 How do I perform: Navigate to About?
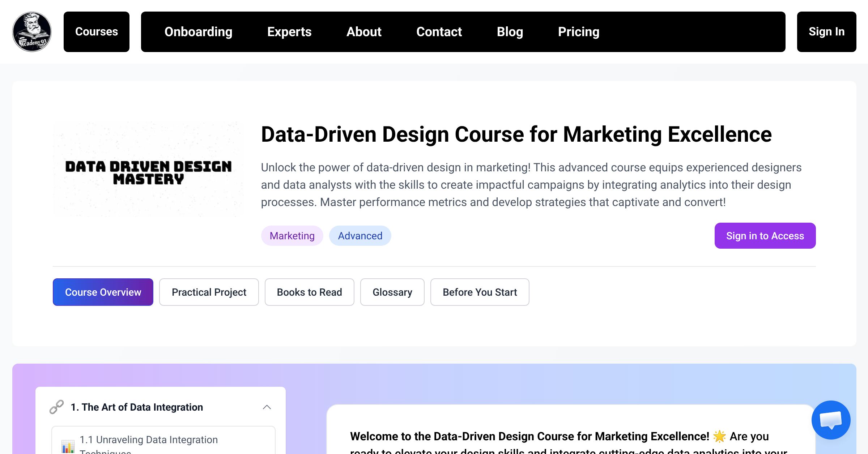point(364,32)
